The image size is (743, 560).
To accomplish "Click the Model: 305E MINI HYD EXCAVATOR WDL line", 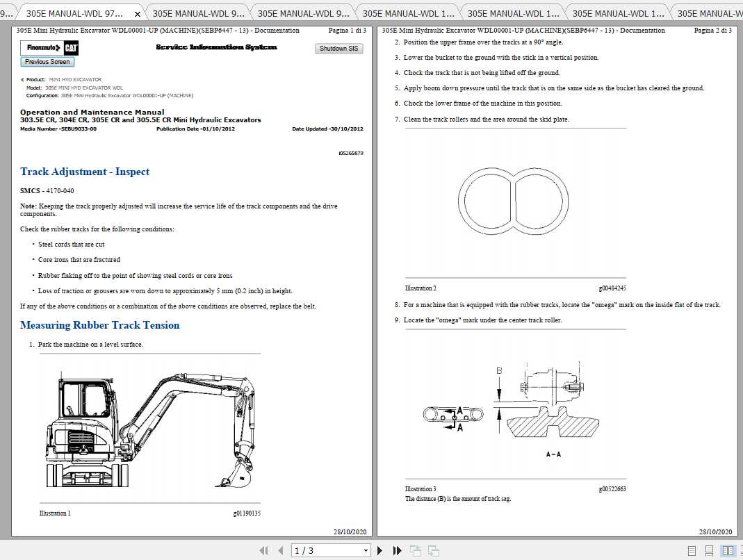I will pos(74,88).
